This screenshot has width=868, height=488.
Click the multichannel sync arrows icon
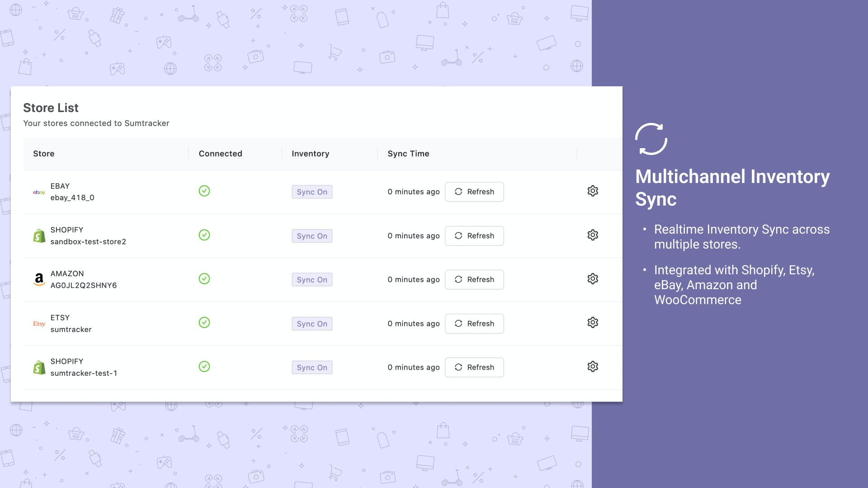click(651, 139)
